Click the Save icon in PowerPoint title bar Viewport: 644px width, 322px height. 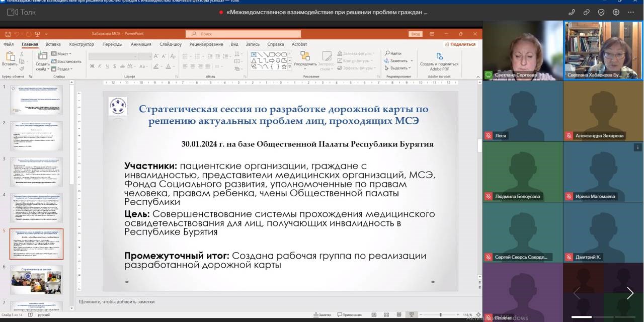click(x=8, y=34)
